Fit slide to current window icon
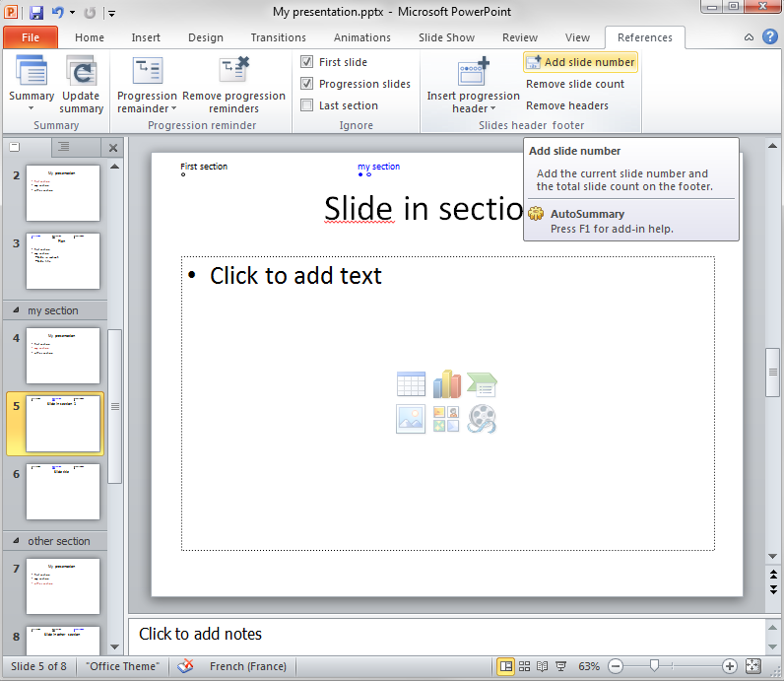 pos(752,666)
